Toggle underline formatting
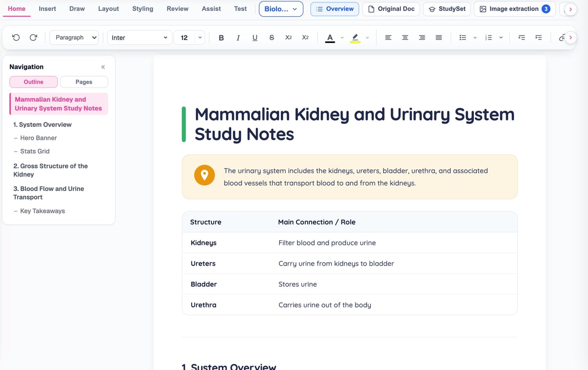 point(255,38)
